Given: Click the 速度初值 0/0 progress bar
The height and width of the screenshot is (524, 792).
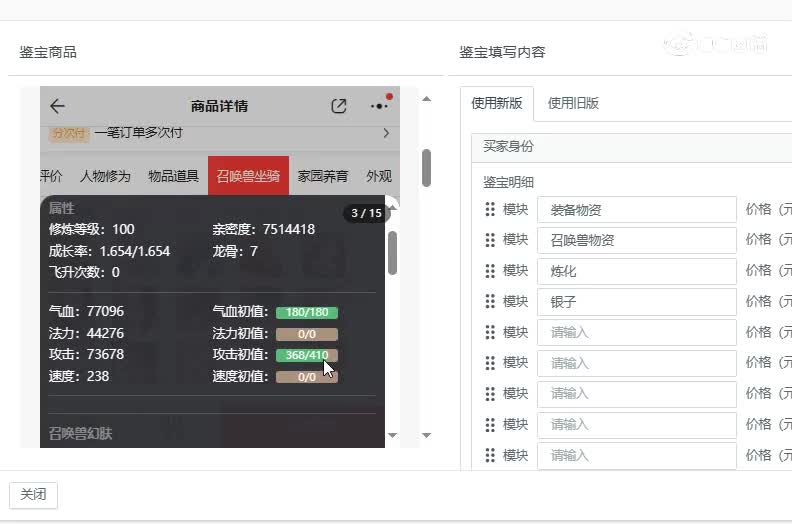Looking at the screenshot, I should click(307, 377).
